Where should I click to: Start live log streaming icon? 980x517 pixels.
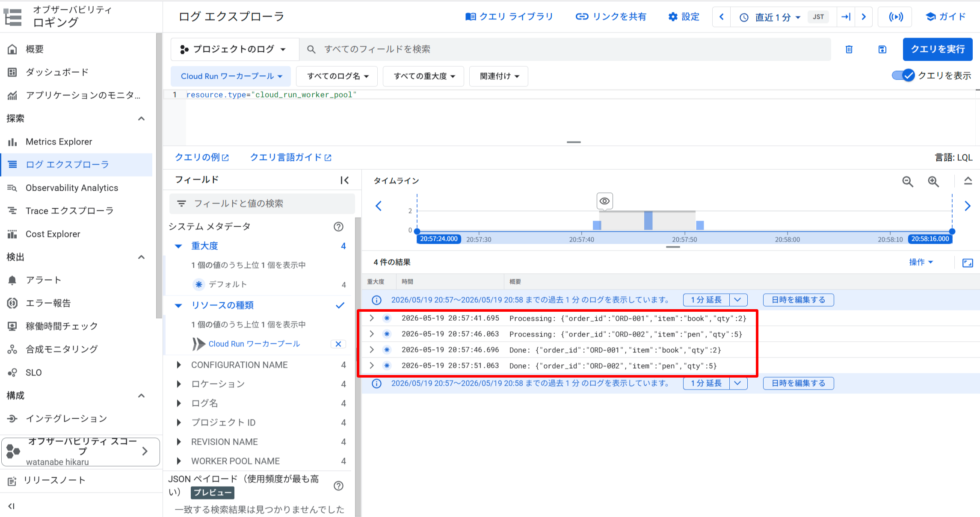(896, 17)
